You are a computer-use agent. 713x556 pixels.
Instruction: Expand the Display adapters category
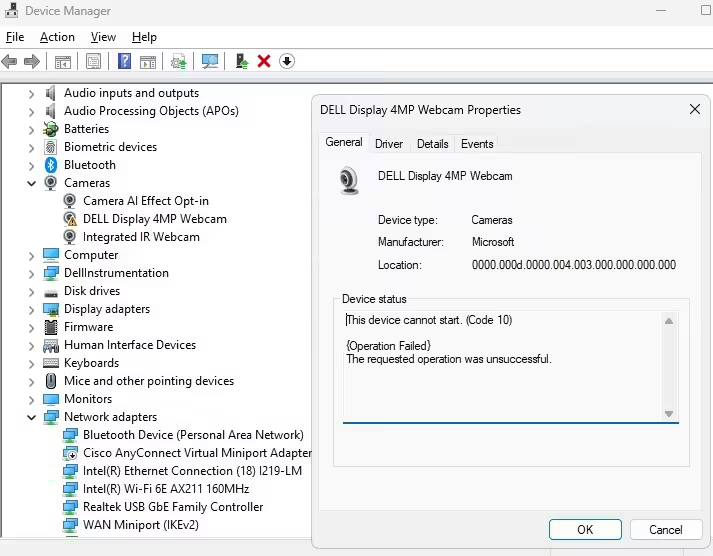32,309
